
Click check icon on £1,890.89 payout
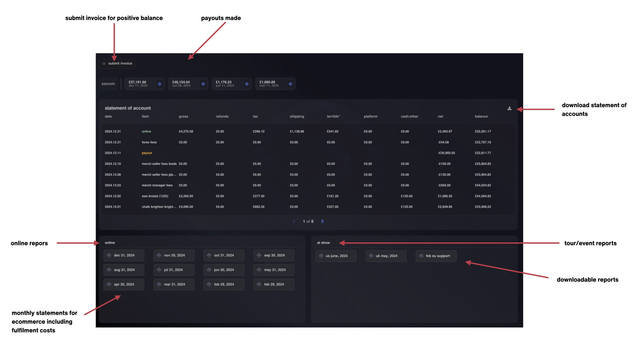tap(290, 84)
